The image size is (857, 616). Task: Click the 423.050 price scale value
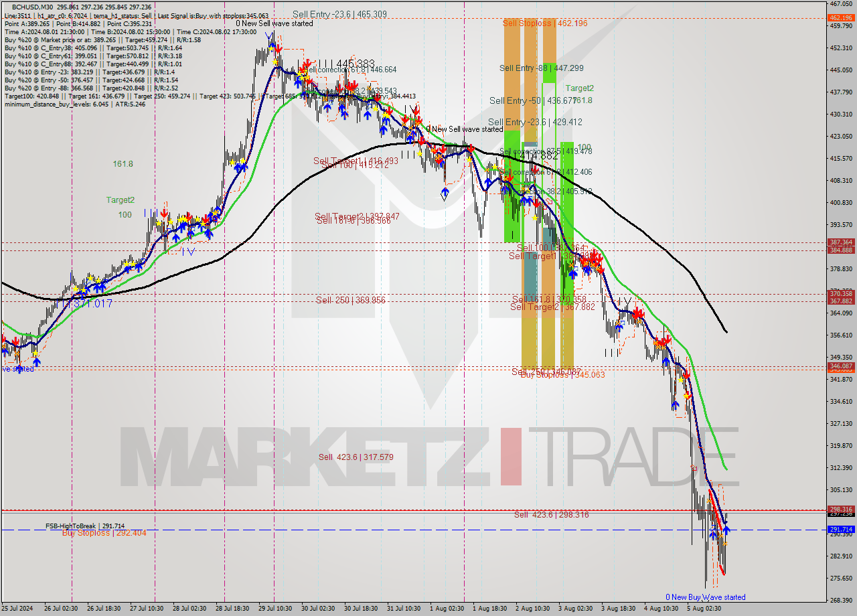coord(841,136)
